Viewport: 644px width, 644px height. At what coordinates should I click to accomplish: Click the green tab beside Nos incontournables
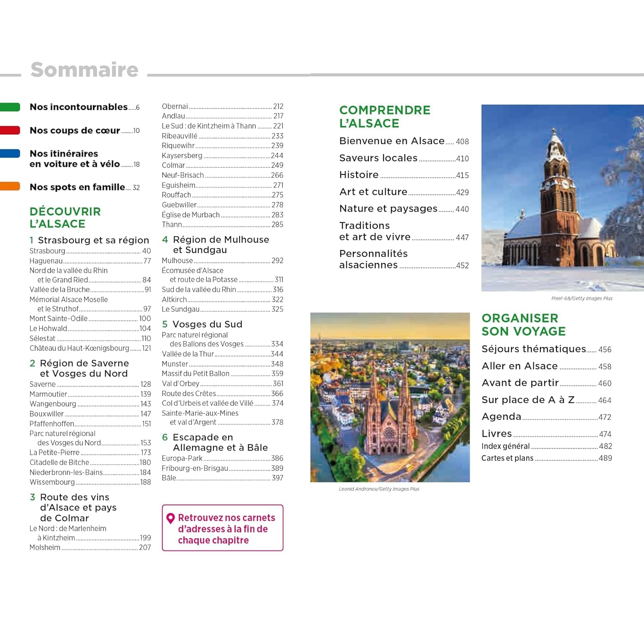pos(10,107)
